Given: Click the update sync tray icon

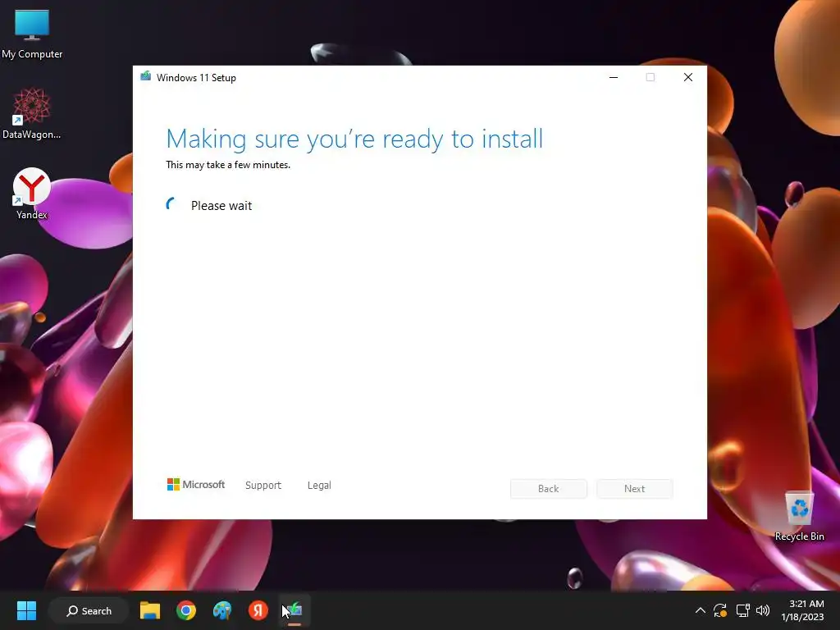Looking at the screenshot, I should [720, 610].
